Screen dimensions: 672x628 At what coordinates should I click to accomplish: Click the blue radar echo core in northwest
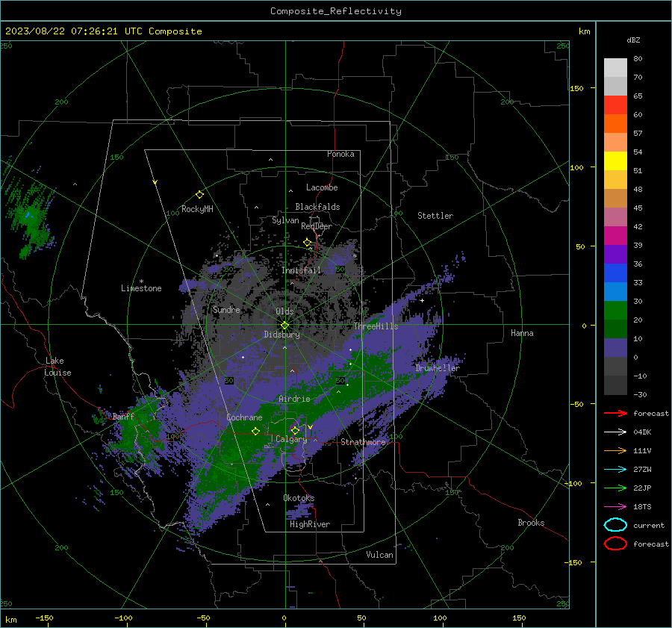tap(28, 216)
